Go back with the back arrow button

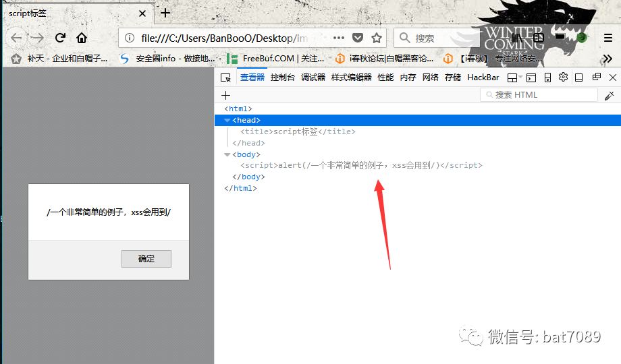16,38
